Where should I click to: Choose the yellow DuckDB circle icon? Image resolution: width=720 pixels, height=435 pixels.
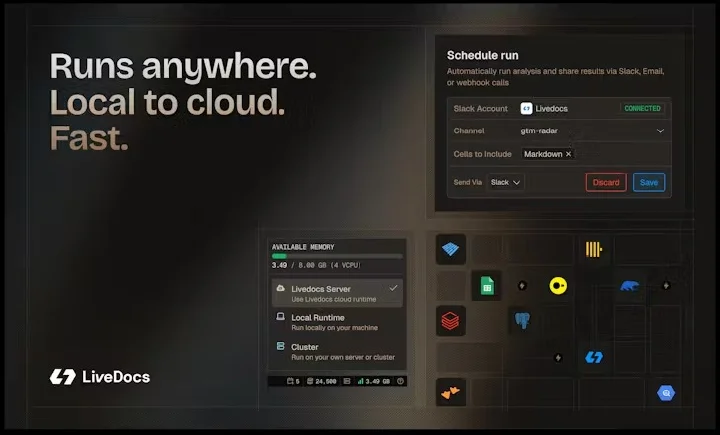click(x=558, y=286)
